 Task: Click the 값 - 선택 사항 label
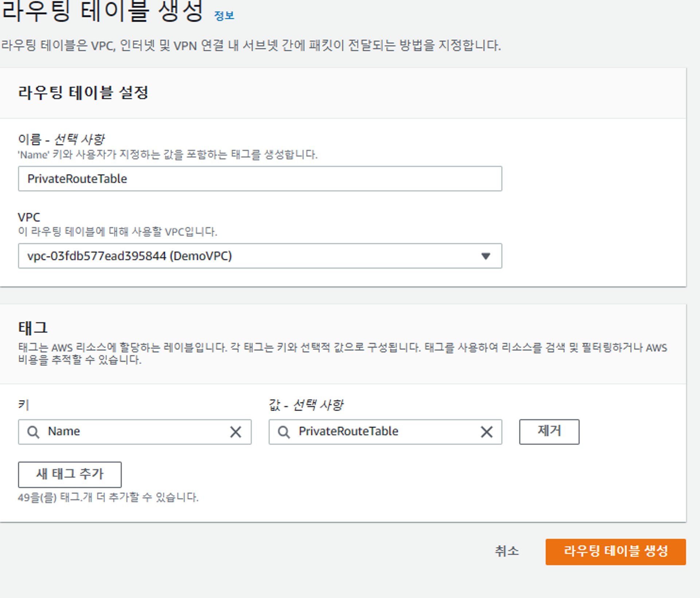(306, 405)
